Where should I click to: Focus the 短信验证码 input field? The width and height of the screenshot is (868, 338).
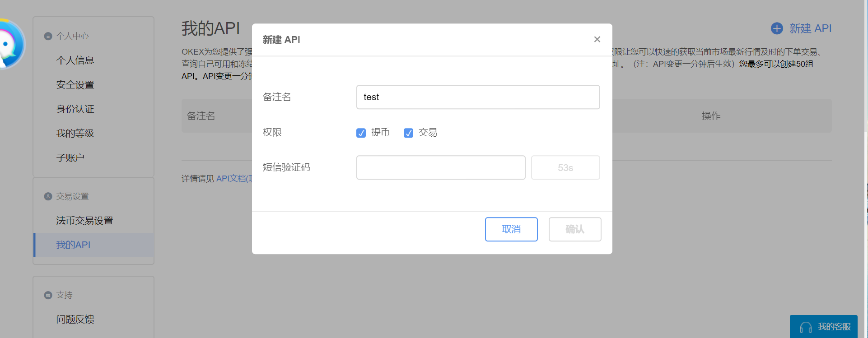click(441, 167)
